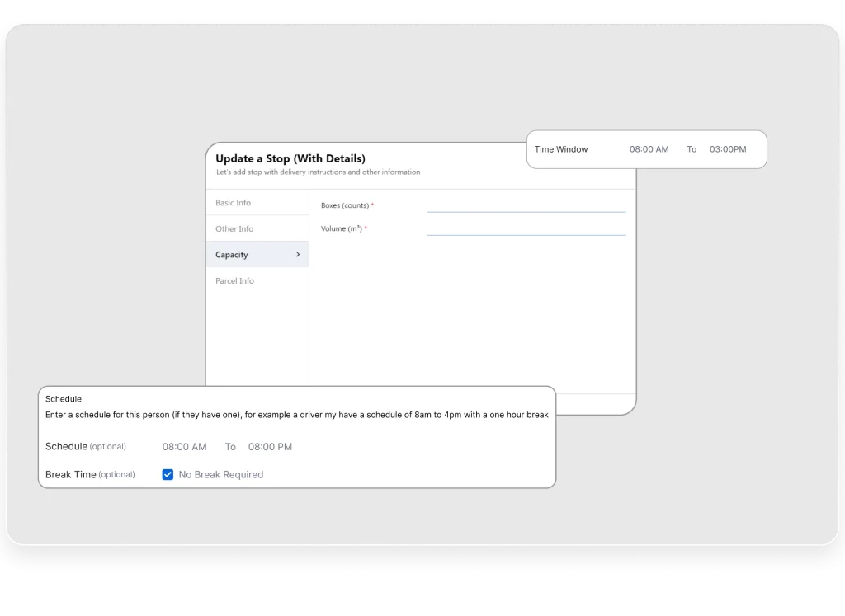This screenshot has width=845, height=616.
Task: Click the 'To' text in the Schedule row
Action: (230, 447)
